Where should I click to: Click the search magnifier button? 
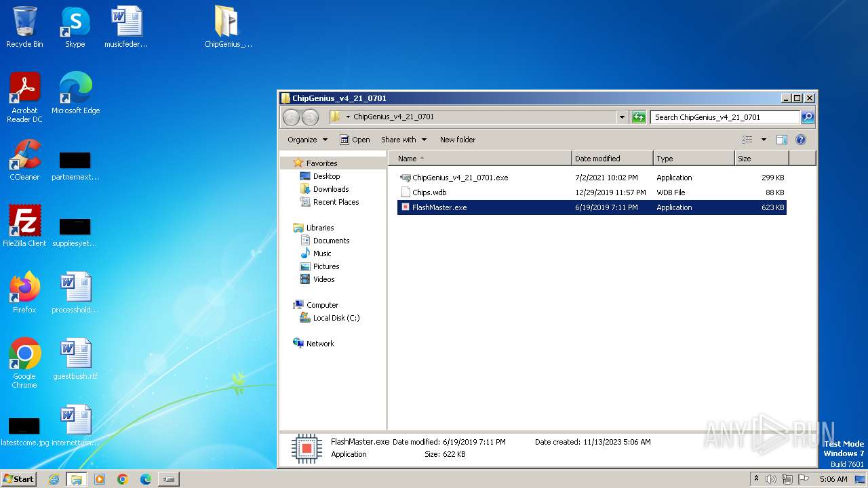coord(807,117)
